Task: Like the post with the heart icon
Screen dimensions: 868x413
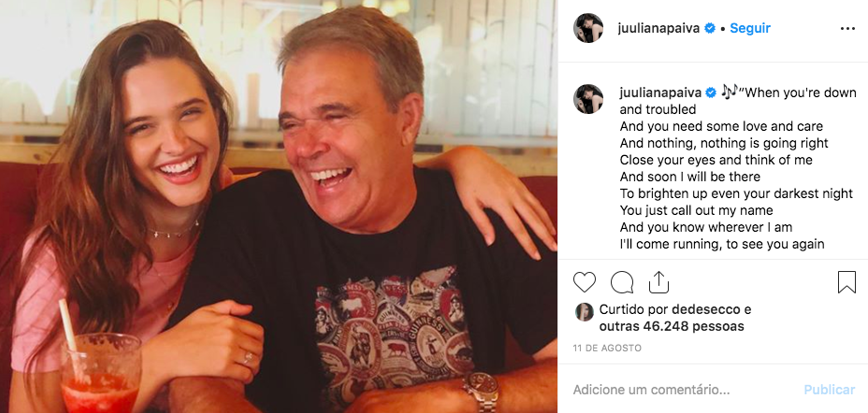Action: (584, 282)
